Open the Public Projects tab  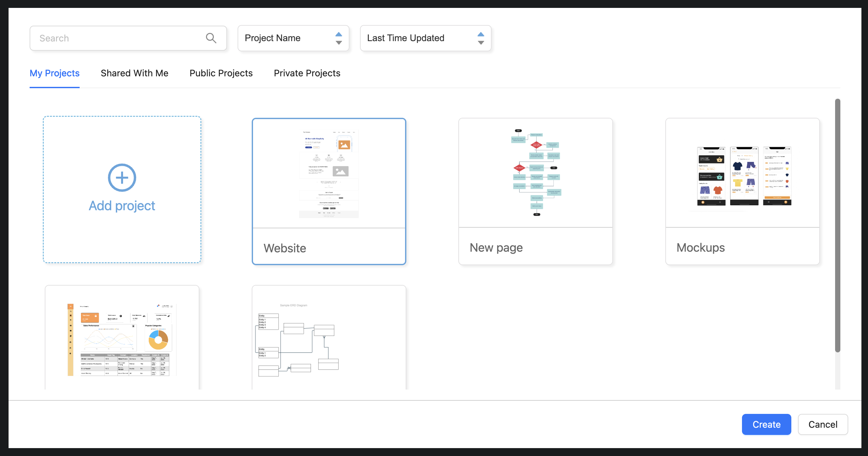(221, 73)
